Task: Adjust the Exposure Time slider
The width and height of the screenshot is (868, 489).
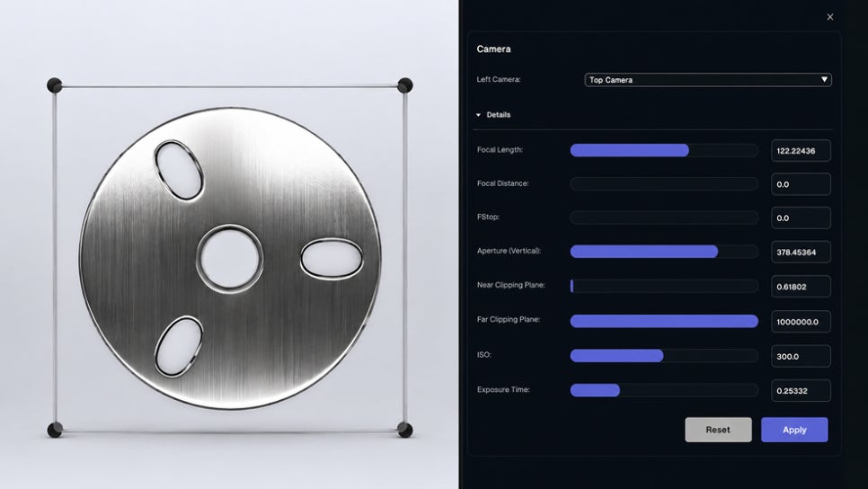Action: pyautogui.click(x=664, y=390)
